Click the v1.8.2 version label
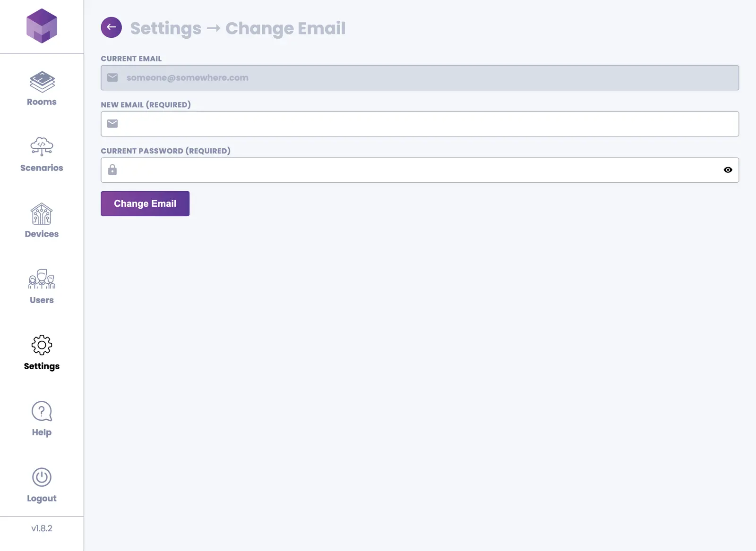This screenshot has height=551, width=756. (x=42, y=528)
